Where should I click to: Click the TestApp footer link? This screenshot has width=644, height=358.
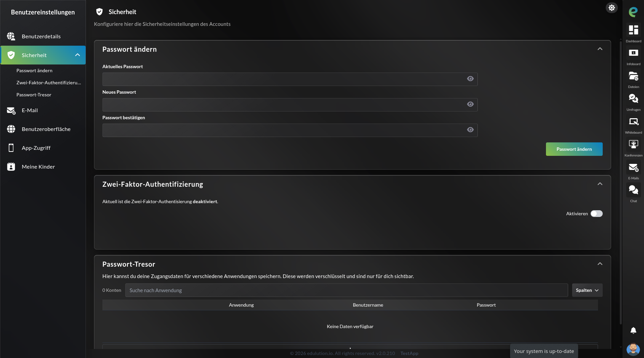[x=409, y=353]
